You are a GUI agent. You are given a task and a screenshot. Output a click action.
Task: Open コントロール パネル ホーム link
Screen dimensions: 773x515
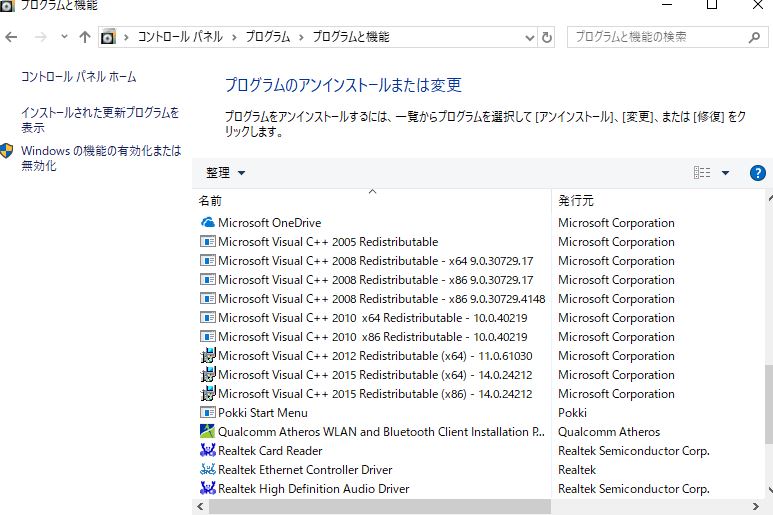tap(79, 77)
